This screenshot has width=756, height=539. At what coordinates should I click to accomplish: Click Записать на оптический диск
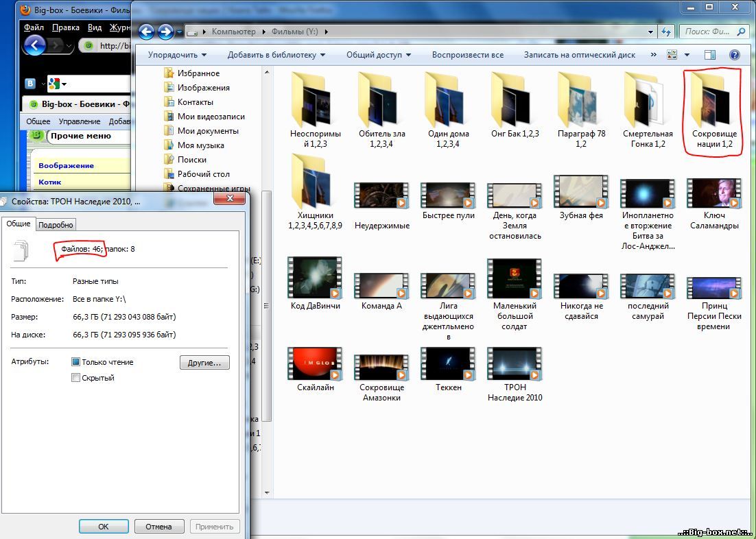580,55
